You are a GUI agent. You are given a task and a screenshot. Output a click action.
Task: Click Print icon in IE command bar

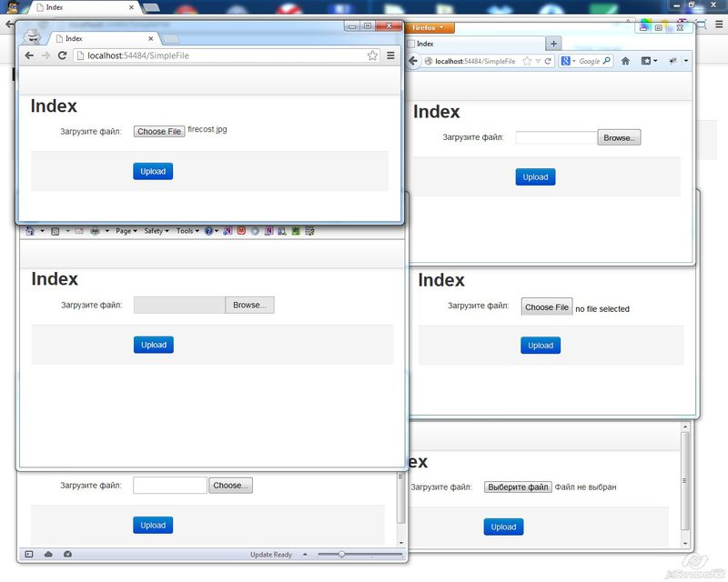tap(95, 231)
